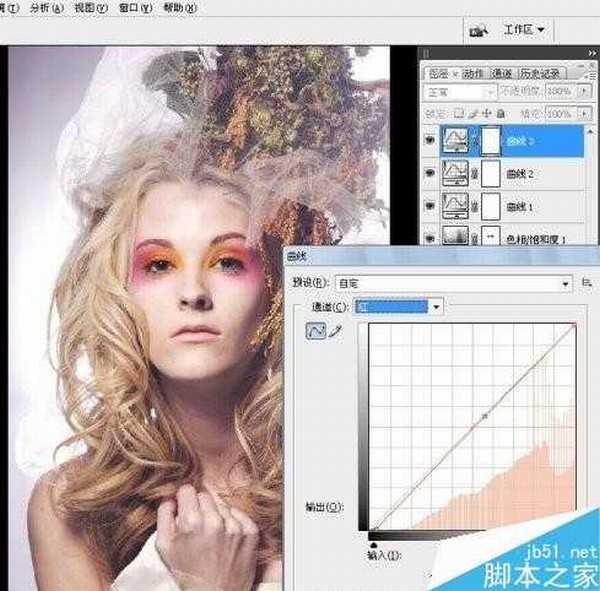This screenshot has width=600, height=591.
Task: Hide the 曲线 1 layer eye
Action: point(430,206)
